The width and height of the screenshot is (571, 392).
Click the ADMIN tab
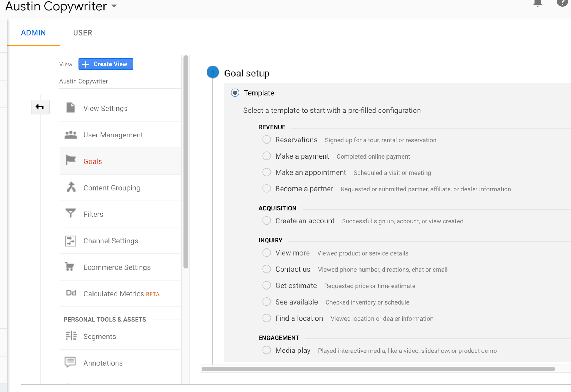coord(33,32)
